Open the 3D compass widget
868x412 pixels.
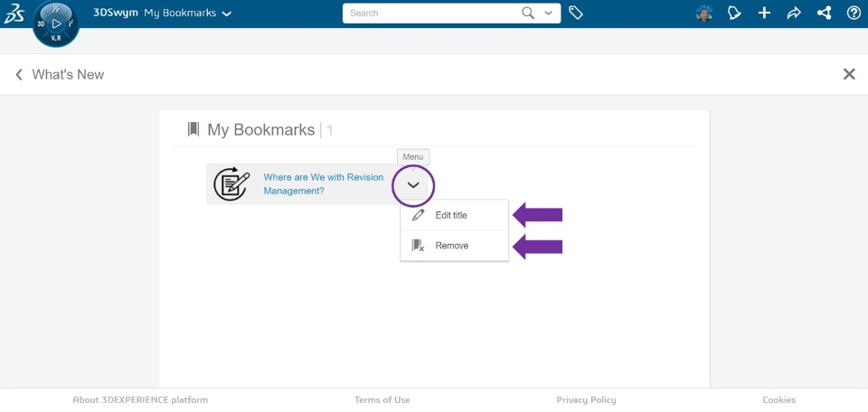point(55,23)
